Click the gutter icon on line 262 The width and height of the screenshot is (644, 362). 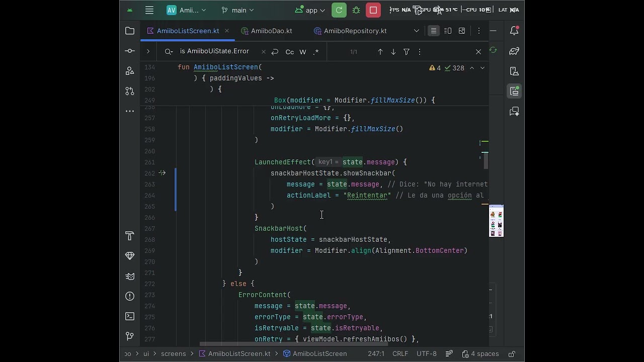162,173
